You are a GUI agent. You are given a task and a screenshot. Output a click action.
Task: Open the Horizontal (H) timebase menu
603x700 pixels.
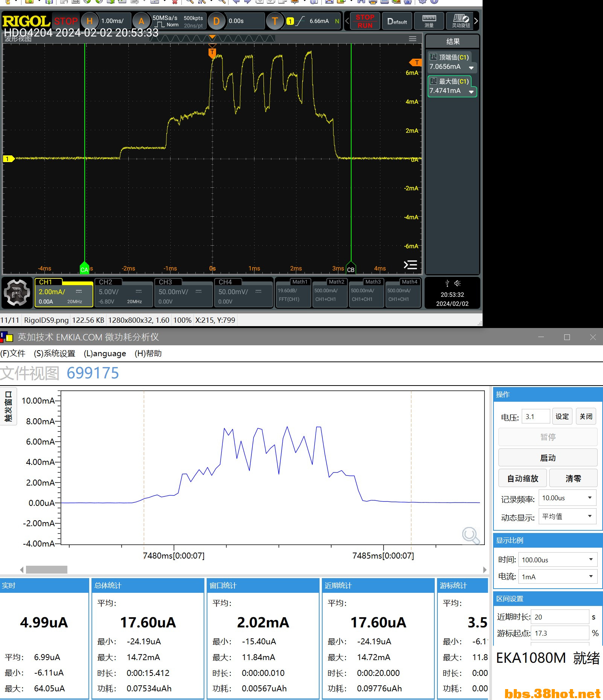coord(90,21)
